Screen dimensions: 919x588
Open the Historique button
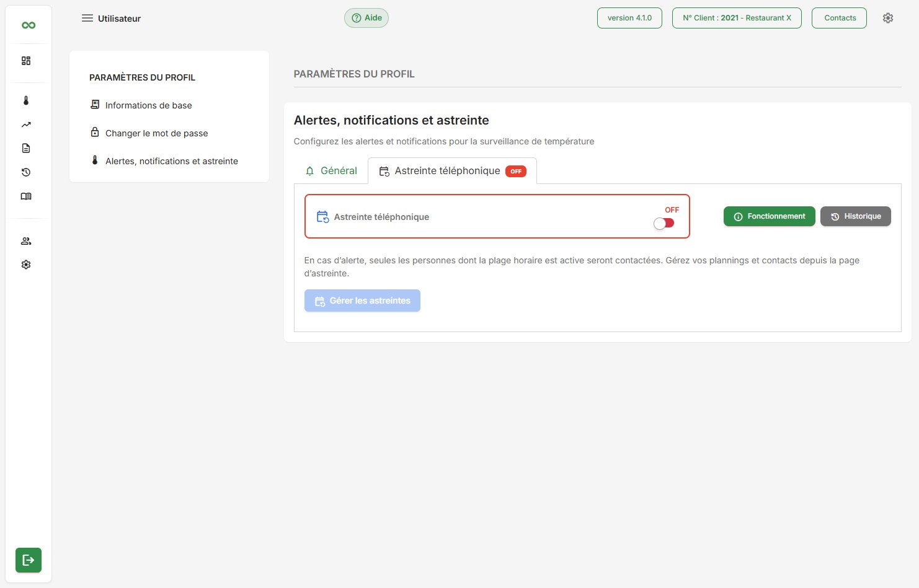(856, 216)
